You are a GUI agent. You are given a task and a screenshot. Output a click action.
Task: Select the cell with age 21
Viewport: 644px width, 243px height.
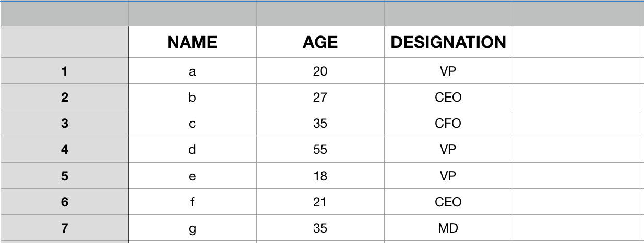click(x=320, y=202)
